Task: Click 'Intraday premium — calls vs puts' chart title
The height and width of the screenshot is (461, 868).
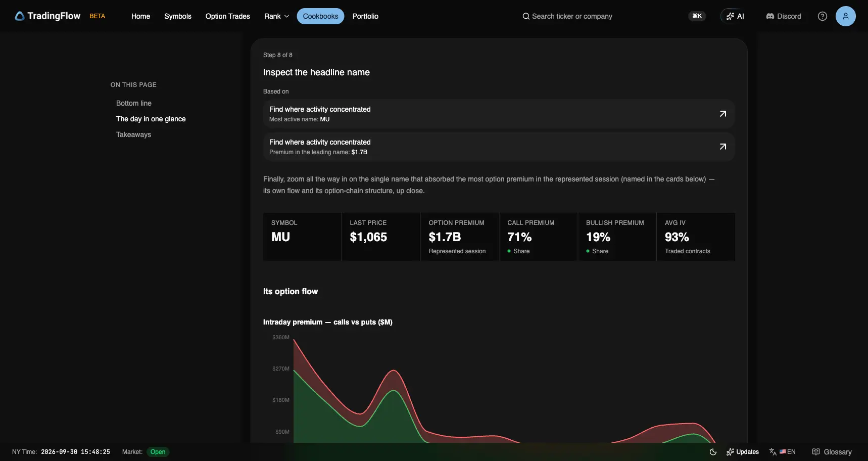Action: [x=328, y=322]
